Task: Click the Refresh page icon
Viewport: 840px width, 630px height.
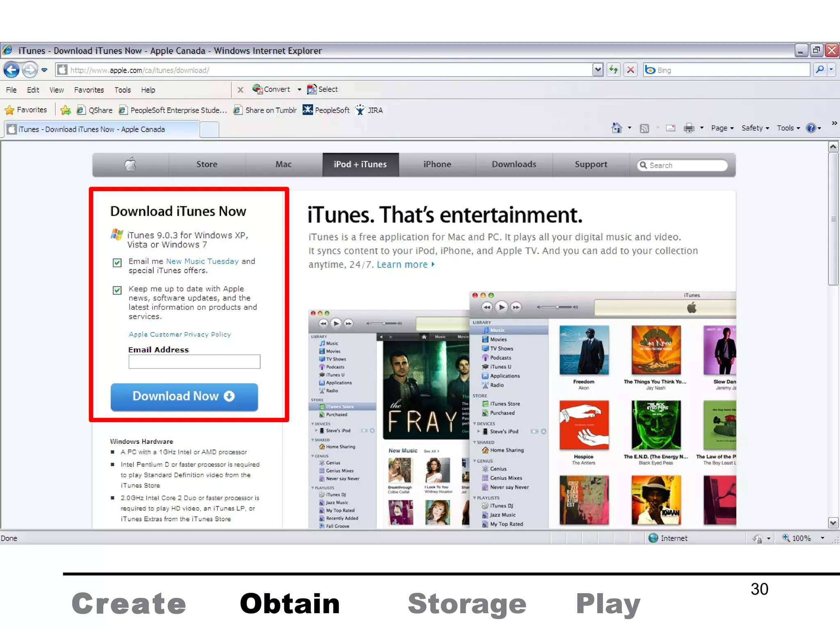Action: 614,70
